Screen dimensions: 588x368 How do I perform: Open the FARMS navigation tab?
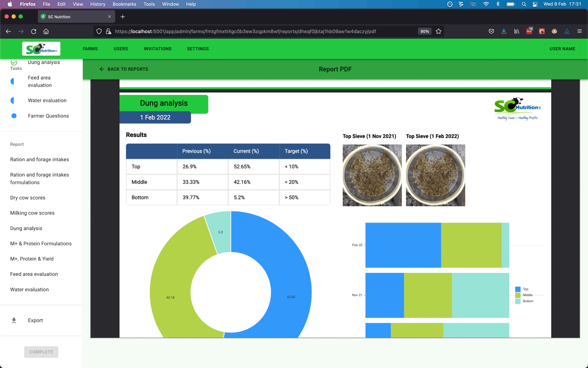click(90, 49)
